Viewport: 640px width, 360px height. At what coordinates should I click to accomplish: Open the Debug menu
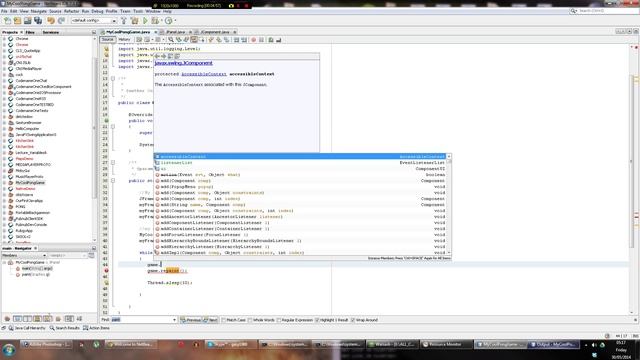(97, 11)
